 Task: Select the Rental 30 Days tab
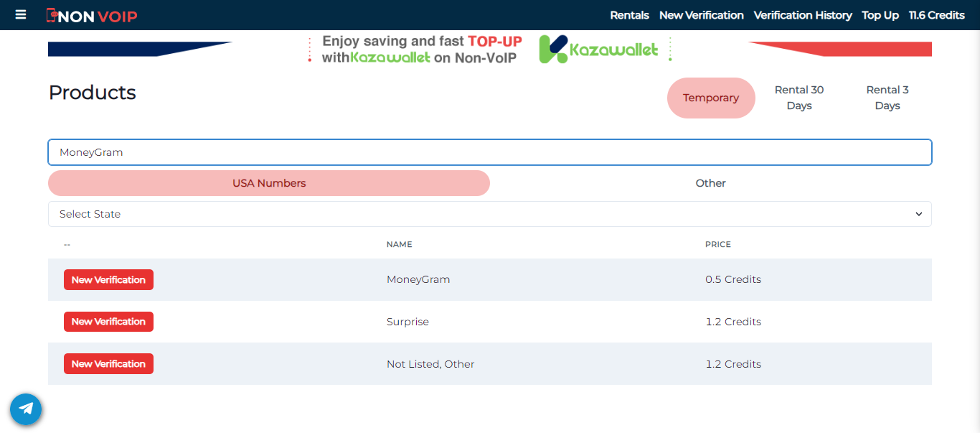798,98
